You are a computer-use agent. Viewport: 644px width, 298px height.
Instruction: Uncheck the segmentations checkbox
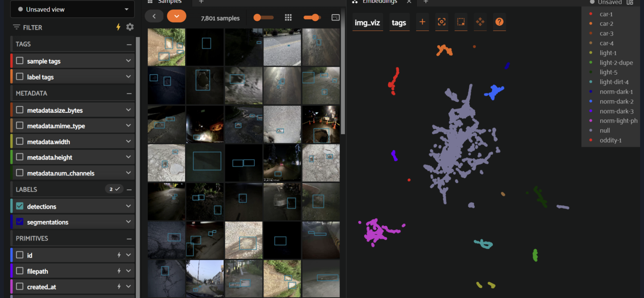[20, 222]
